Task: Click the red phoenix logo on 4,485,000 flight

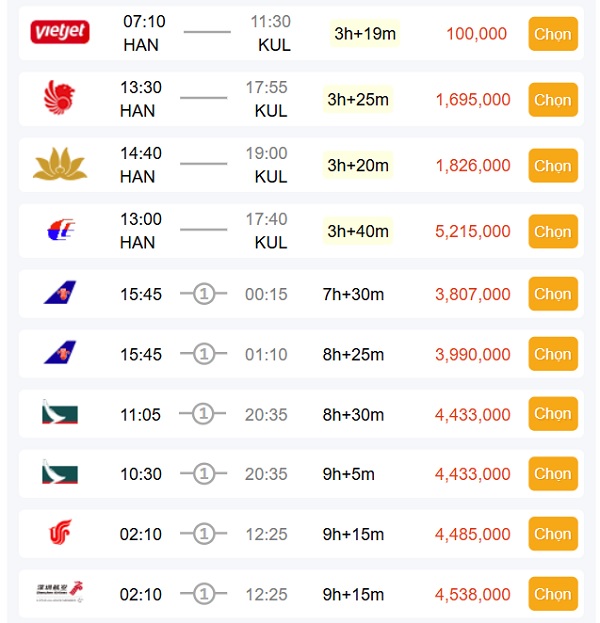Action: click(x=60, y=534)
